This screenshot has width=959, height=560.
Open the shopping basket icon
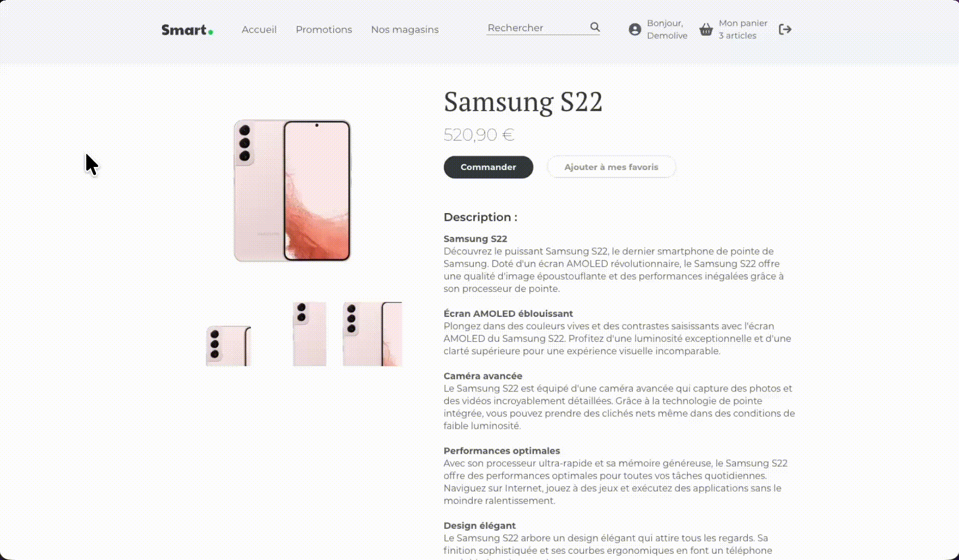click(706, 30)
